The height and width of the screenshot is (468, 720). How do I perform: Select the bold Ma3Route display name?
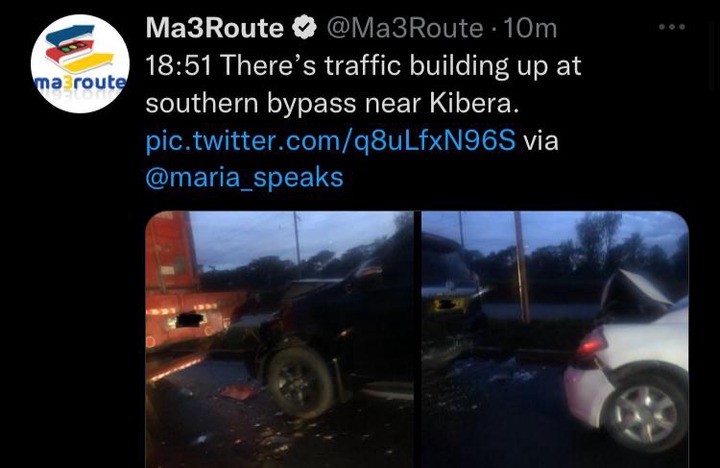coord(215,28)
